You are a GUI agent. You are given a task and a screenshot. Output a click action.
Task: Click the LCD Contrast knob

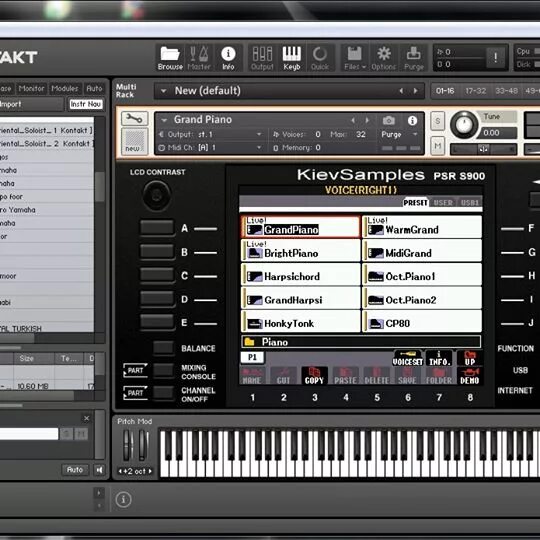click(157, 196)
